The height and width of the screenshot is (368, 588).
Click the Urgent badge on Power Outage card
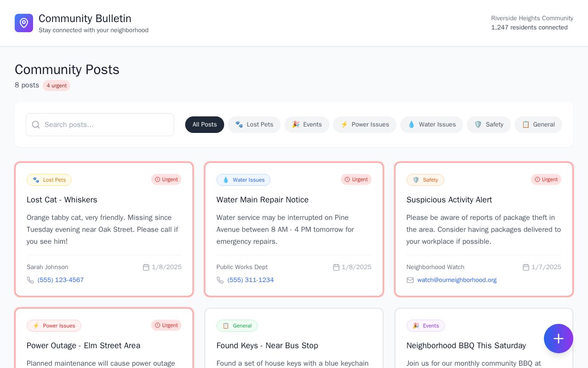pyautogui.click(x=166, y=325)
